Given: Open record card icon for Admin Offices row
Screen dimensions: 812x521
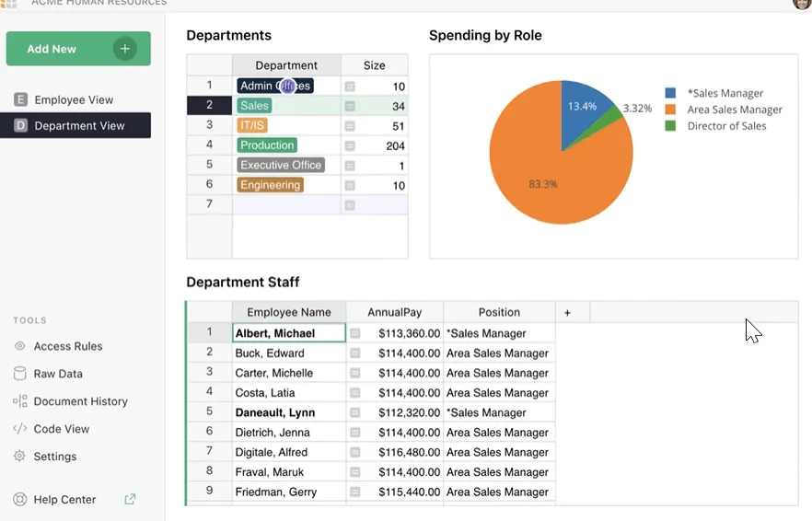Looking at the screenshot, I should click(x=350, y=86).
